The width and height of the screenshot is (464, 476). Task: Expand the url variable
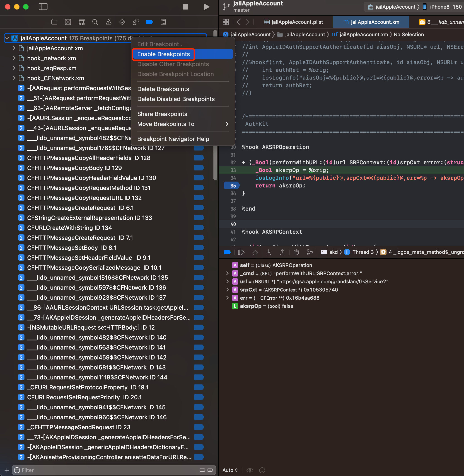pos(227,282)
